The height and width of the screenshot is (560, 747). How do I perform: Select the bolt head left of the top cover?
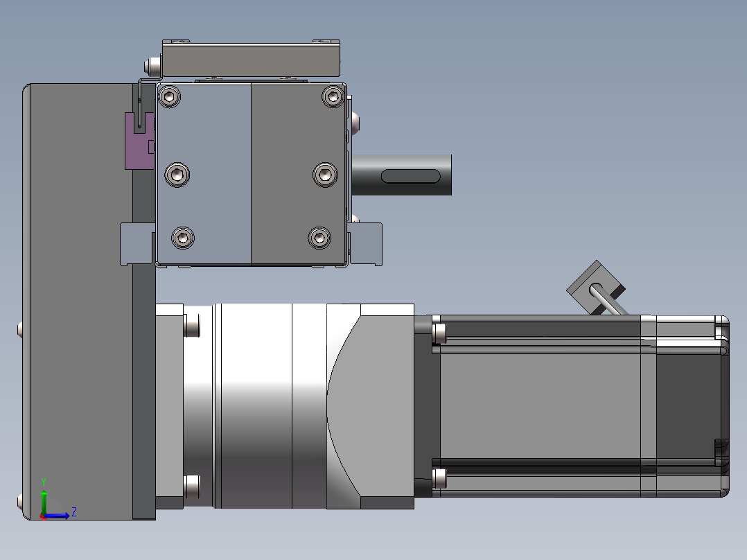click(153, 67)
